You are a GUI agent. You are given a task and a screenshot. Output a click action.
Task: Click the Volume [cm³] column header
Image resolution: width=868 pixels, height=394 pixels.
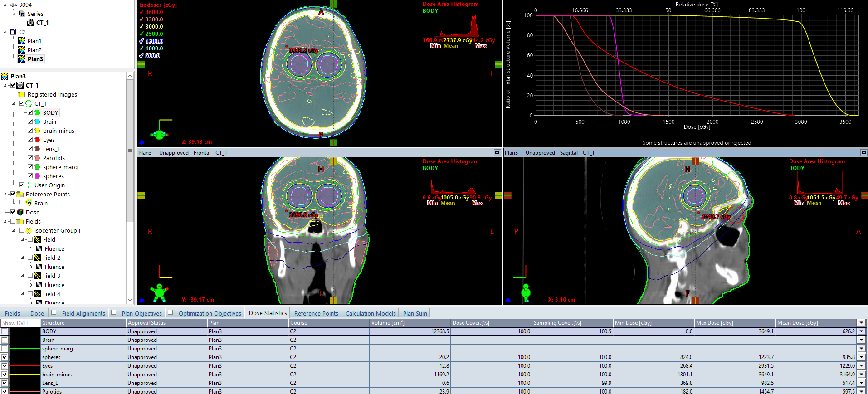pos(410,323)
